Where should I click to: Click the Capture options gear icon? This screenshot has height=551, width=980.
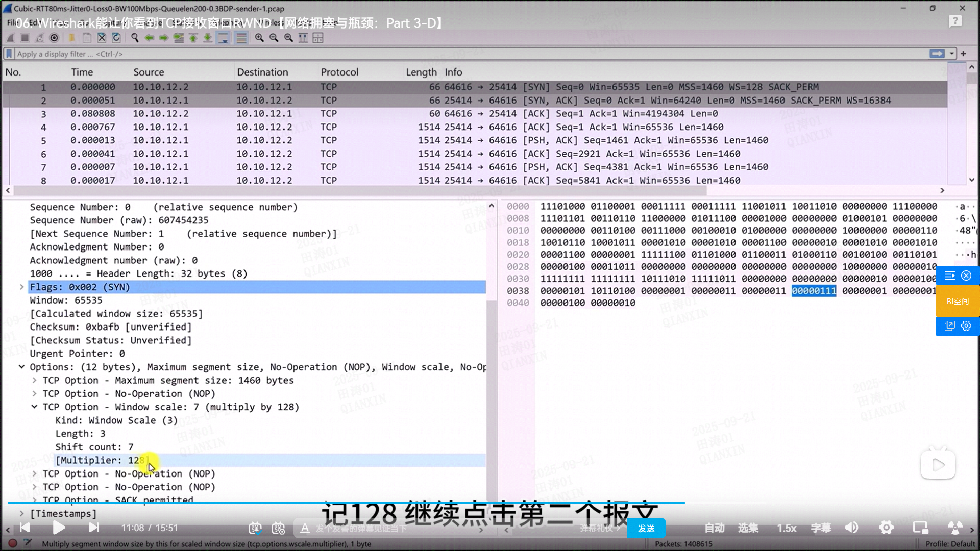point(54,38)
